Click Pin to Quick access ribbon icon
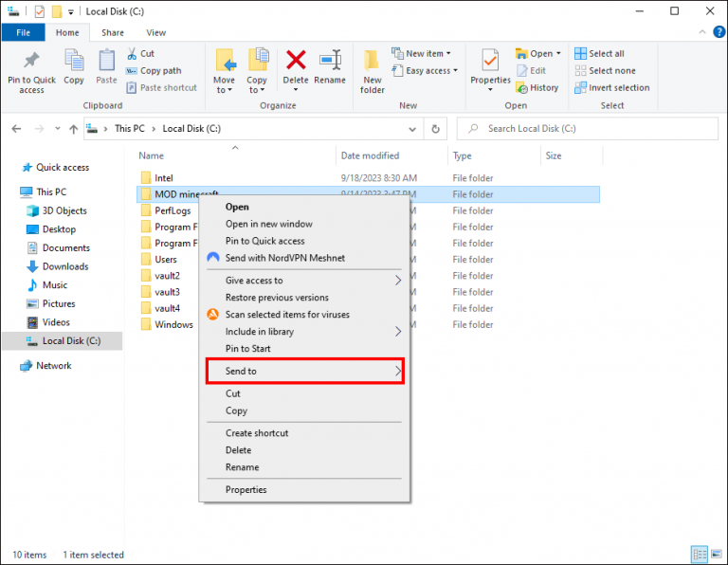728x565 pixels. pyautogui.click(x=31, y=71)
